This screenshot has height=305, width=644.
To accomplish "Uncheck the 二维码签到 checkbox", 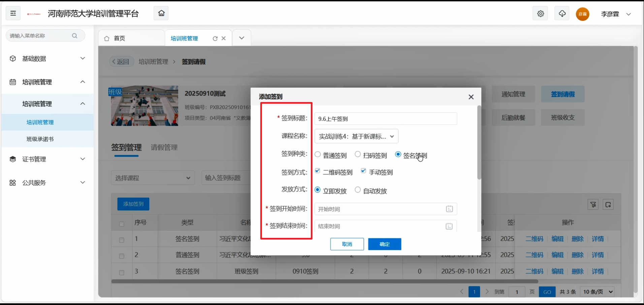I will pyautogui.click(x=318, y=171).
